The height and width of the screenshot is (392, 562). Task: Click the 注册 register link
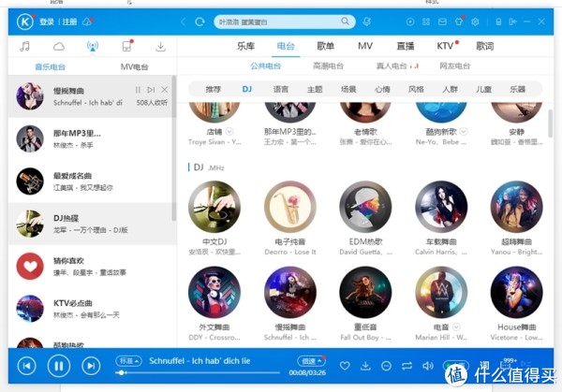pyautogui.click(x=69, y=22)
